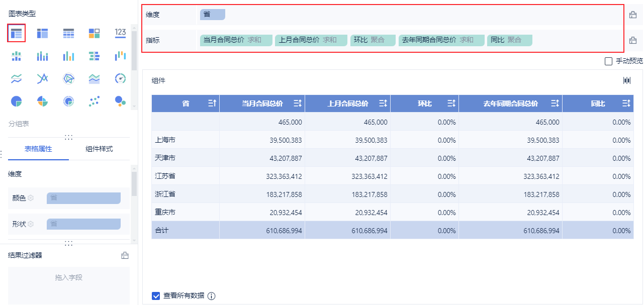Click the 颜色 field color bar

pyautogui.click(x=83, y=198)
